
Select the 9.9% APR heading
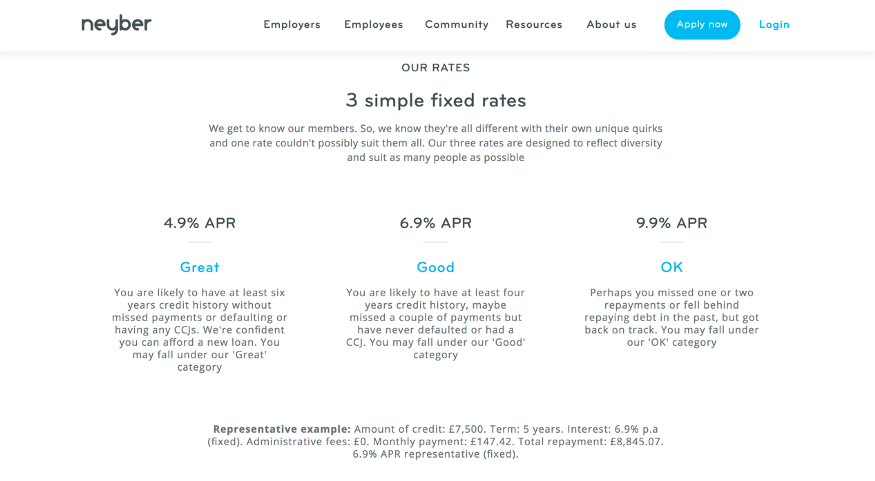(672, 223)
